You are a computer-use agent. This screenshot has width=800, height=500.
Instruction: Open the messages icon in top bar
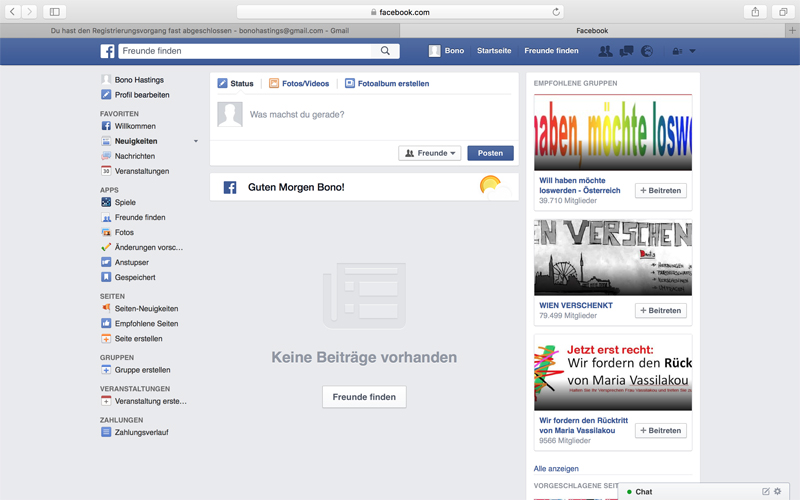tap(626, 51)
